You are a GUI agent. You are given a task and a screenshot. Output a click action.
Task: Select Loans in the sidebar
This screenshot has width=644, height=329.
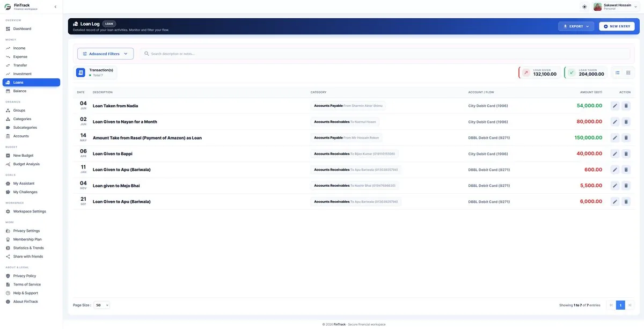[x=31, y=82]
